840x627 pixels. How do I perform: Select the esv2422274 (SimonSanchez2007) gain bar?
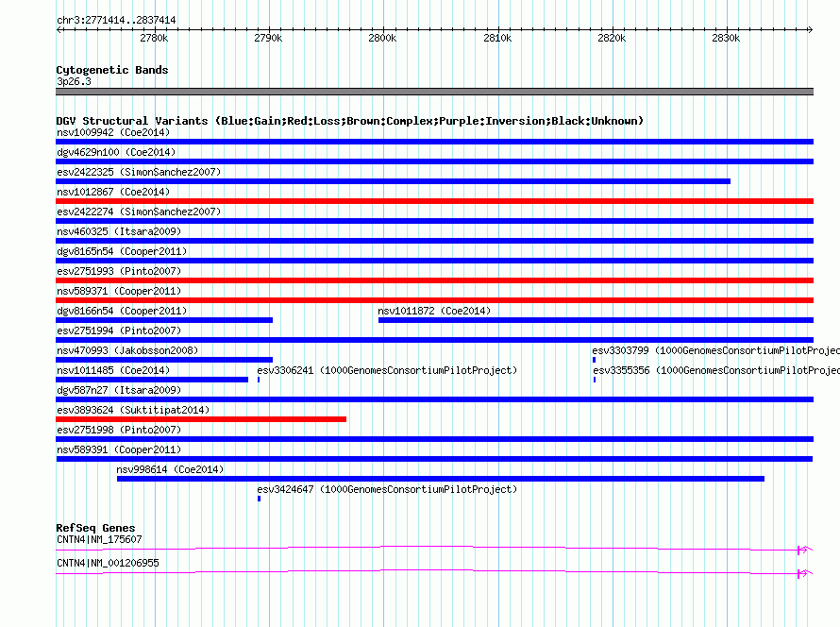(x=434, y=221)
